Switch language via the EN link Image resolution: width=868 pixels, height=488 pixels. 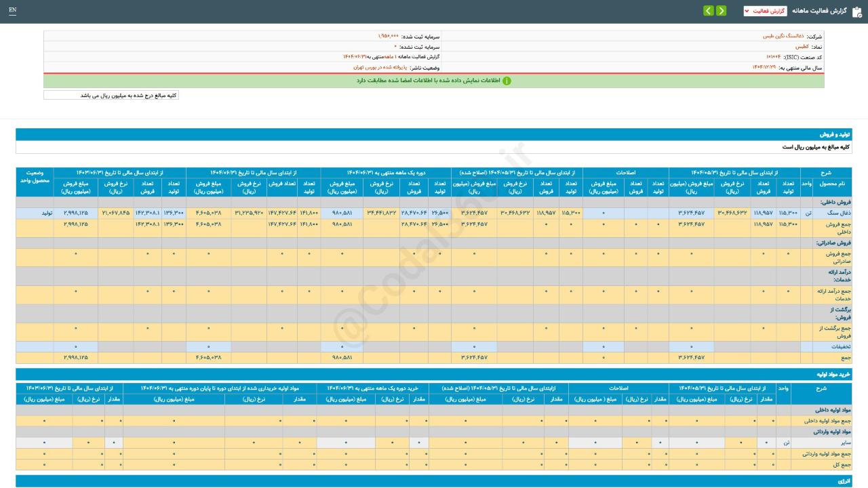point(12,10)
